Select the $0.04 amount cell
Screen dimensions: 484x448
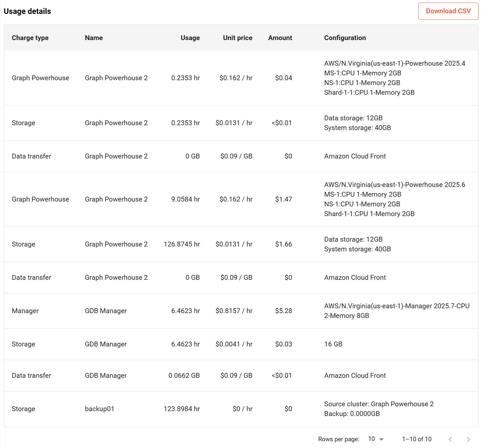coord(284,78)
